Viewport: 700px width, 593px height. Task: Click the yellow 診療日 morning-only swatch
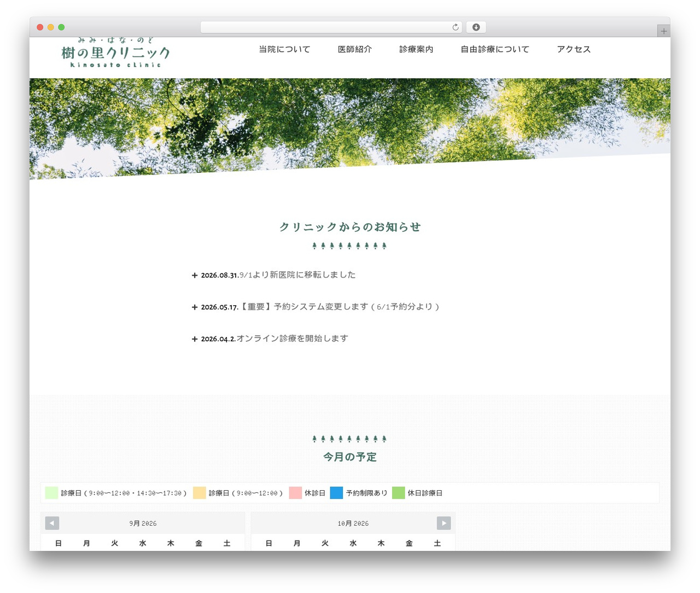[200, 492]
